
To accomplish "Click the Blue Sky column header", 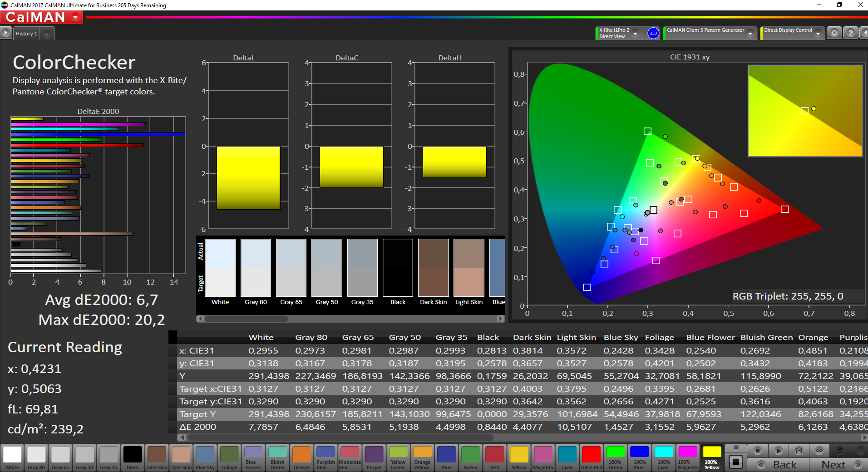I will coord(621,337).
